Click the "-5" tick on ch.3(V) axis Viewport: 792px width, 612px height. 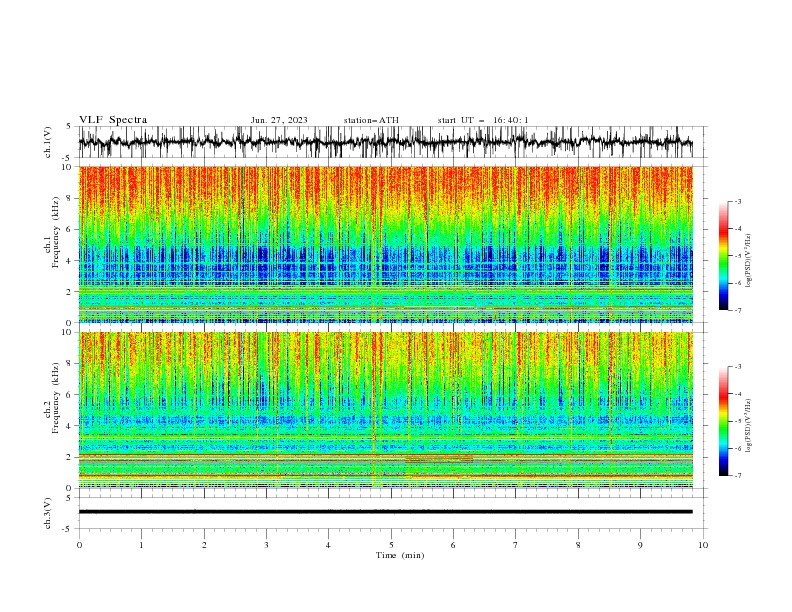coord(67,529)
